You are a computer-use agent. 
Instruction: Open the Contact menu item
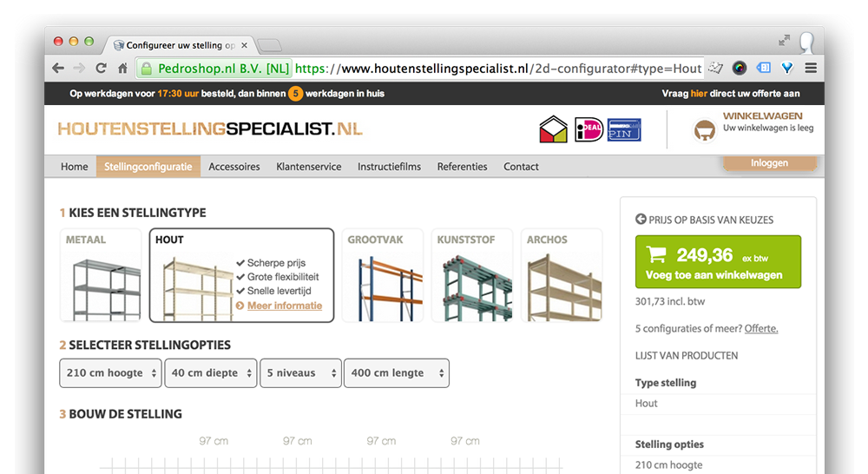pos(521,167)
